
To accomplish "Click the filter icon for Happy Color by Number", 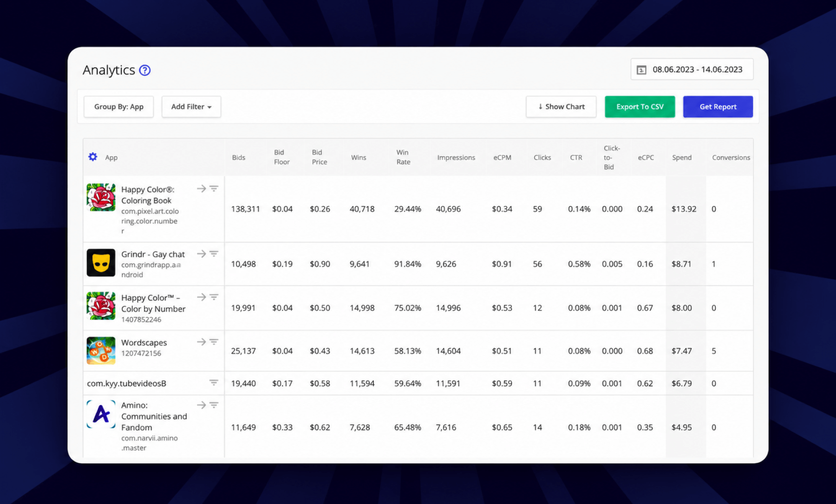I will pyautogui.click(x=214, y=297).
